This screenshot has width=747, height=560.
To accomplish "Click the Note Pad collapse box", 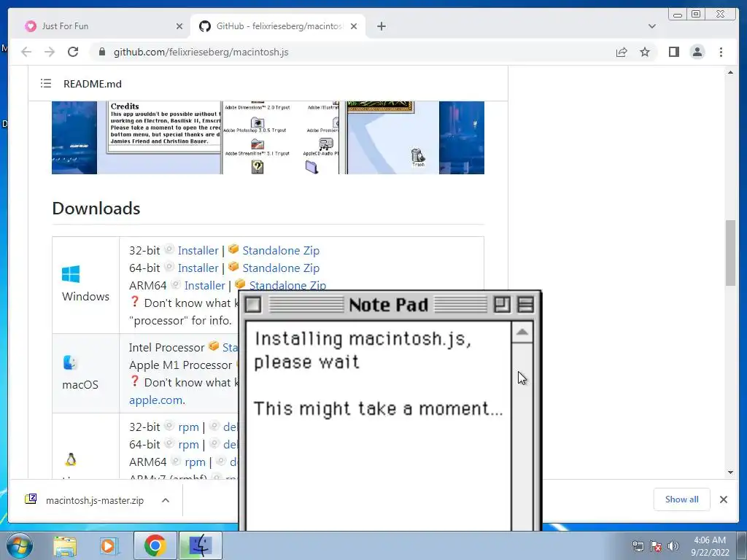I will [x=525, y=304].
